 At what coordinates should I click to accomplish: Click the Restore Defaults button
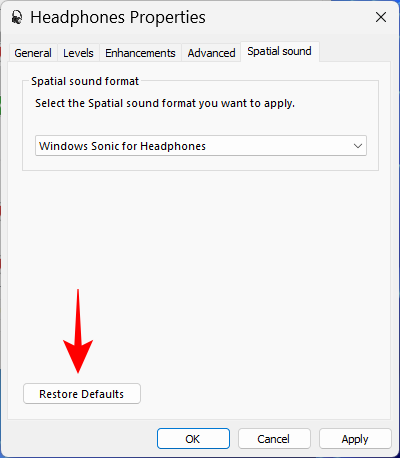click(x=82, y=394)
